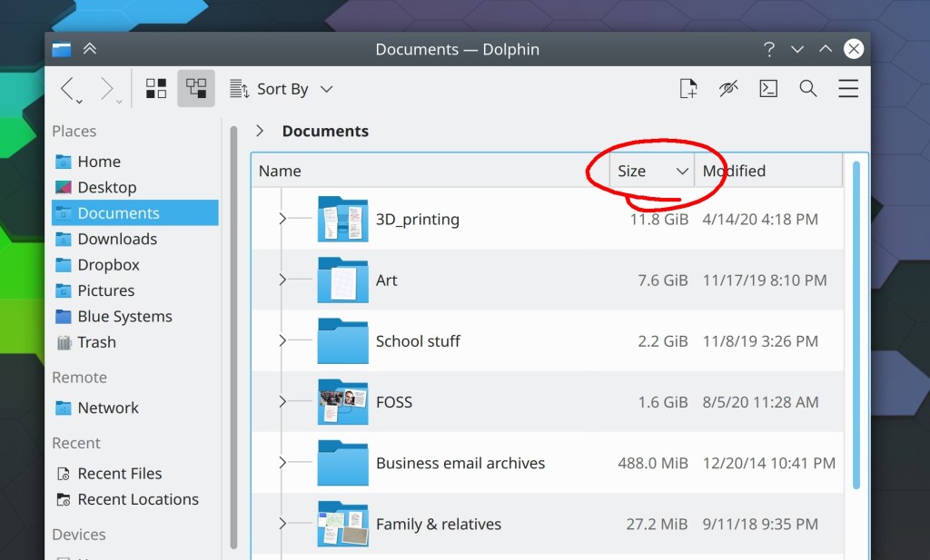Toggle show hidden files eye icon
The height and width of the screenshot is (560, 930).
728,88
